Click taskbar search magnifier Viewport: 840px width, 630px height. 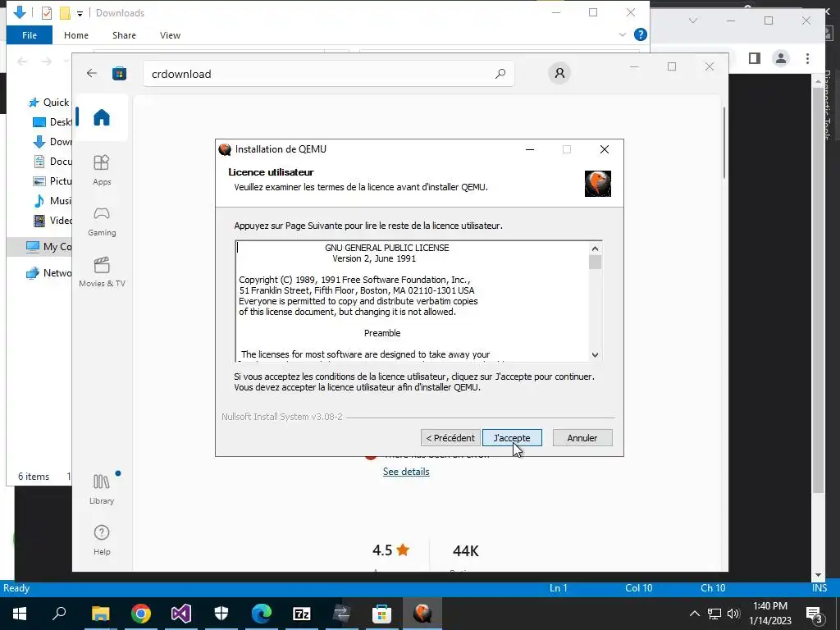[59, 614]
